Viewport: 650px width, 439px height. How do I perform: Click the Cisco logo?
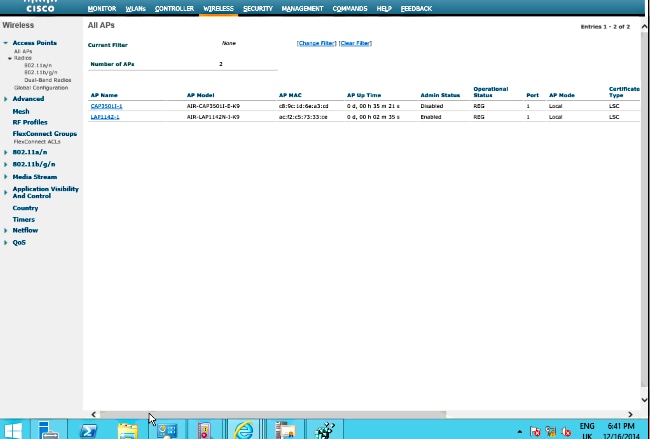(40, 6)
